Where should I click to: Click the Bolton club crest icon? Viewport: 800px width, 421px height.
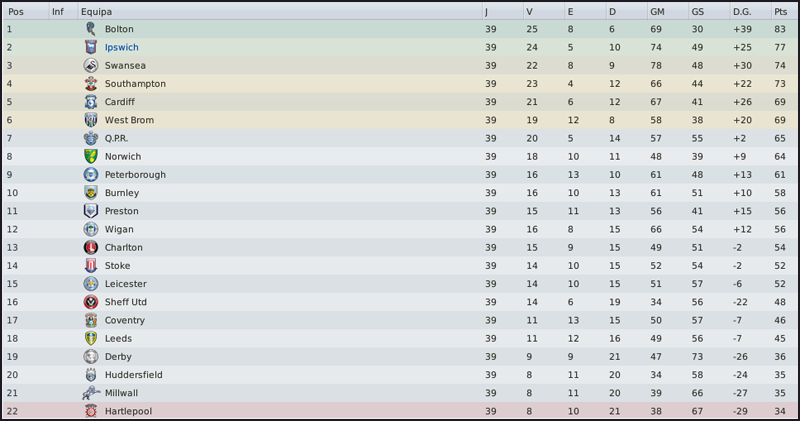click(91, 30)
